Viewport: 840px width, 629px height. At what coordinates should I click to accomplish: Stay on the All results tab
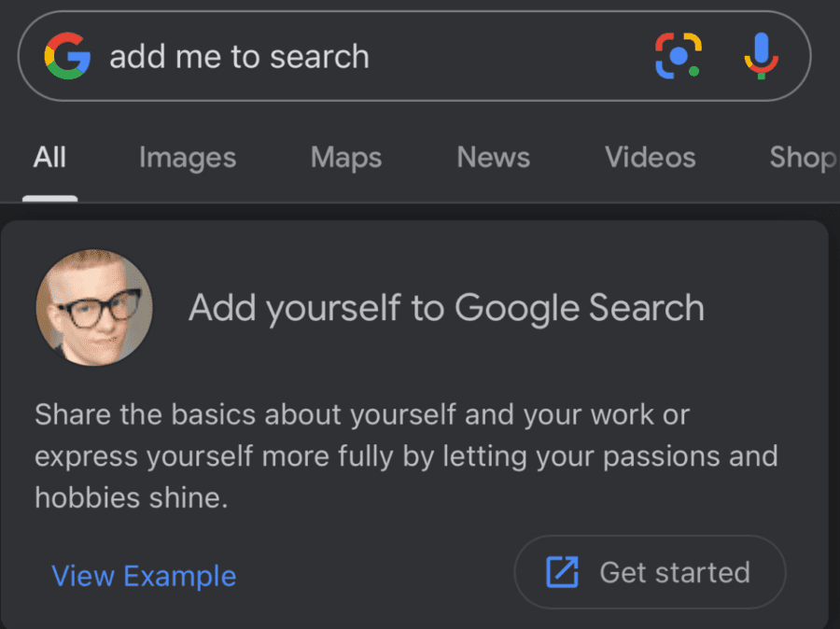[x=49, y=158]
